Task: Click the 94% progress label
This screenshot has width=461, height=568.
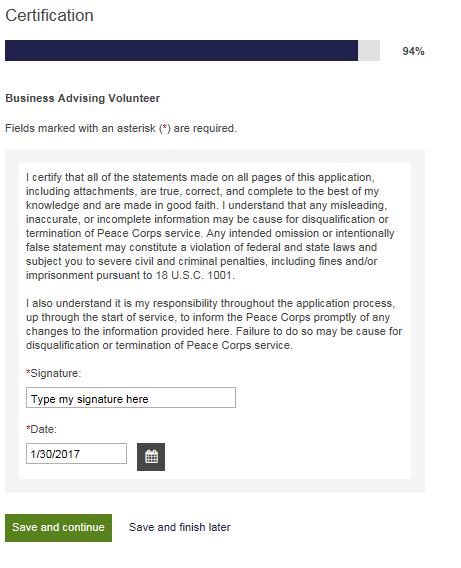Action: pos(413,51)
